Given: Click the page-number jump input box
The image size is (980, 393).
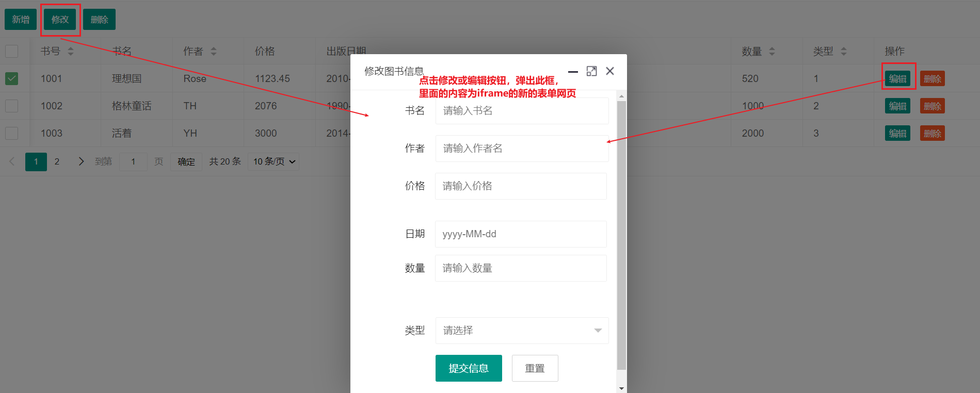Looking at the screenshot, I should [133, 161].
